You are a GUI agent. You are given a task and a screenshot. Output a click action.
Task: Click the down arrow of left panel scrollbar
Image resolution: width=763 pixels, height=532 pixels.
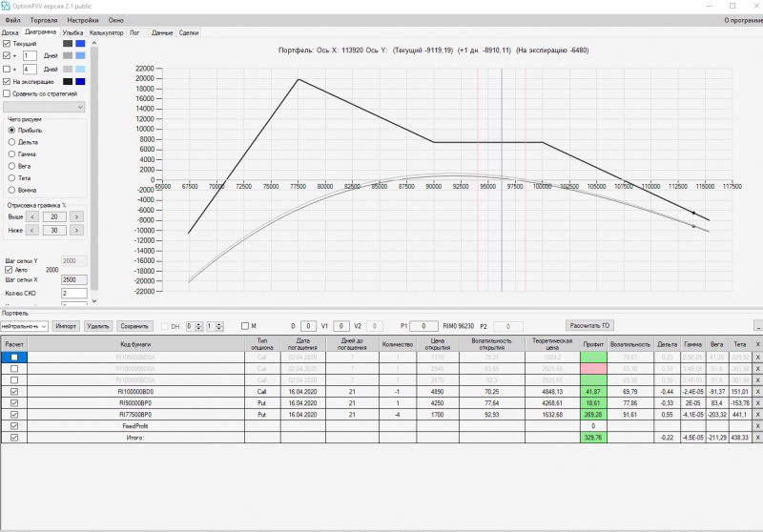click(93, 301)
